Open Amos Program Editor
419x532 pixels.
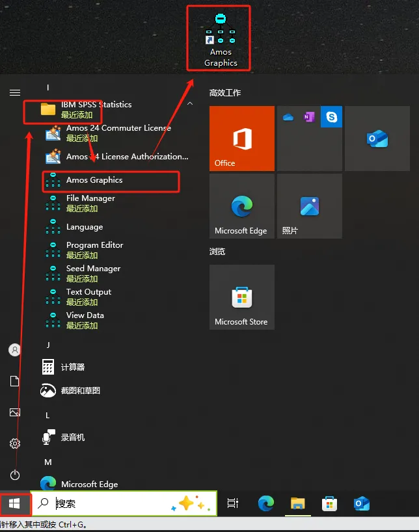pyautogui.click(x=117, y=250)
